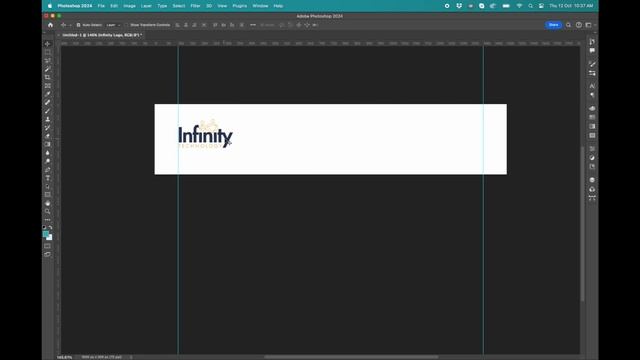The height and width of the screenshot is (360, 640).
Task: Open the History panel icon
Action: pos(592,42)
